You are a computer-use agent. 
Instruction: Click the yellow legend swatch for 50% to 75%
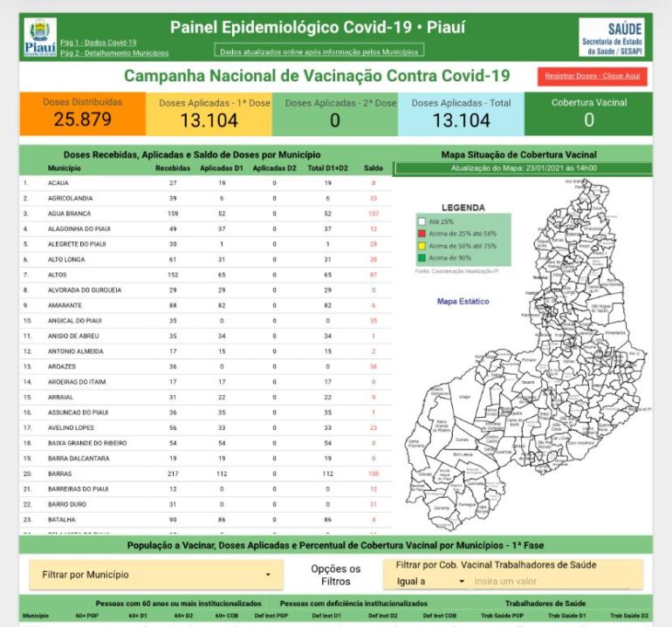click(x=422, y=246)
